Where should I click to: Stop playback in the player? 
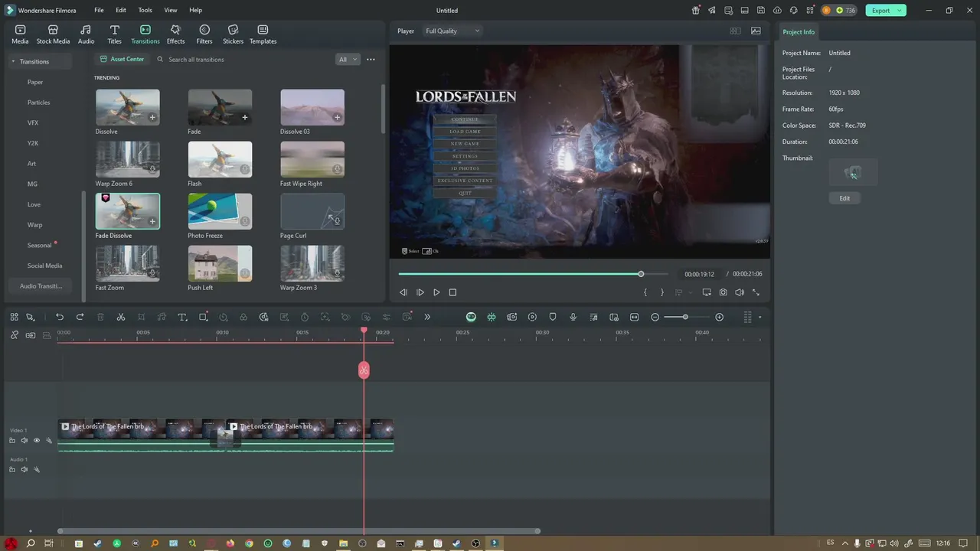coord(452,292)
